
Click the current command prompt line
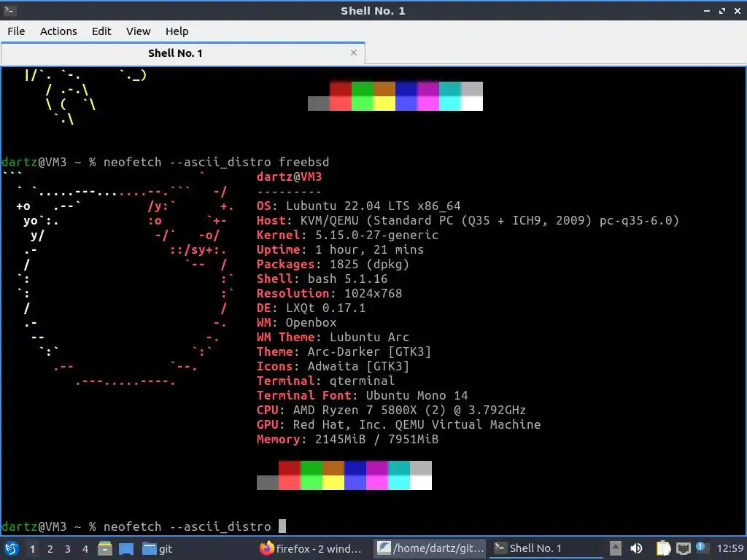pyautogui.click(x=144, y=526)
